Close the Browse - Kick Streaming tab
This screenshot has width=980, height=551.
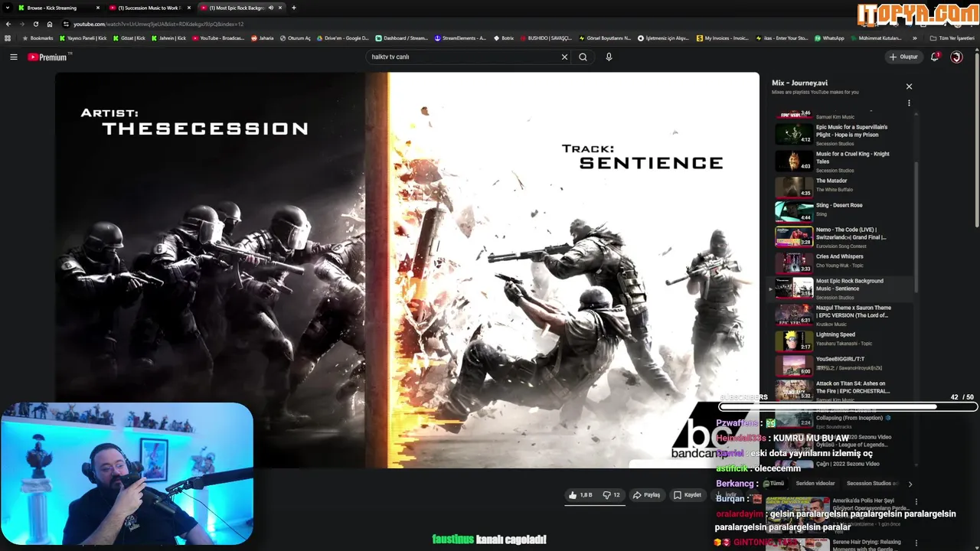98,8
